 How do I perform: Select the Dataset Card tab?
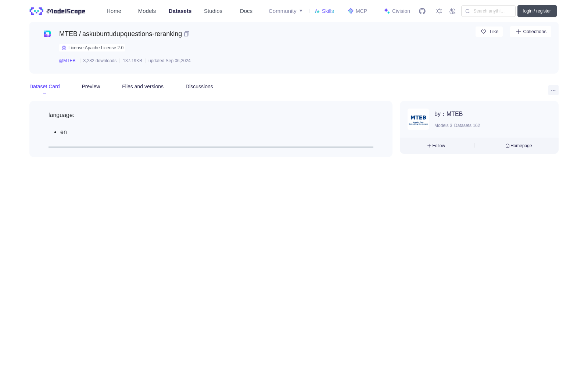(44, 86)
